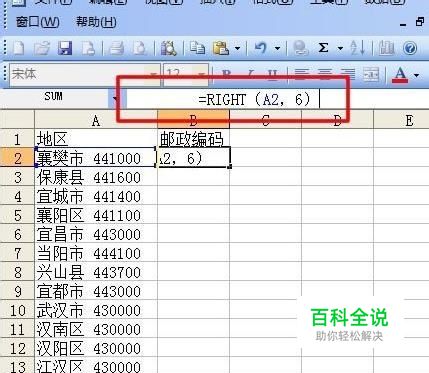Click the Align Right icon
Image resolution: width=429 pixels, height=373 pixels.
click(348, 74)
